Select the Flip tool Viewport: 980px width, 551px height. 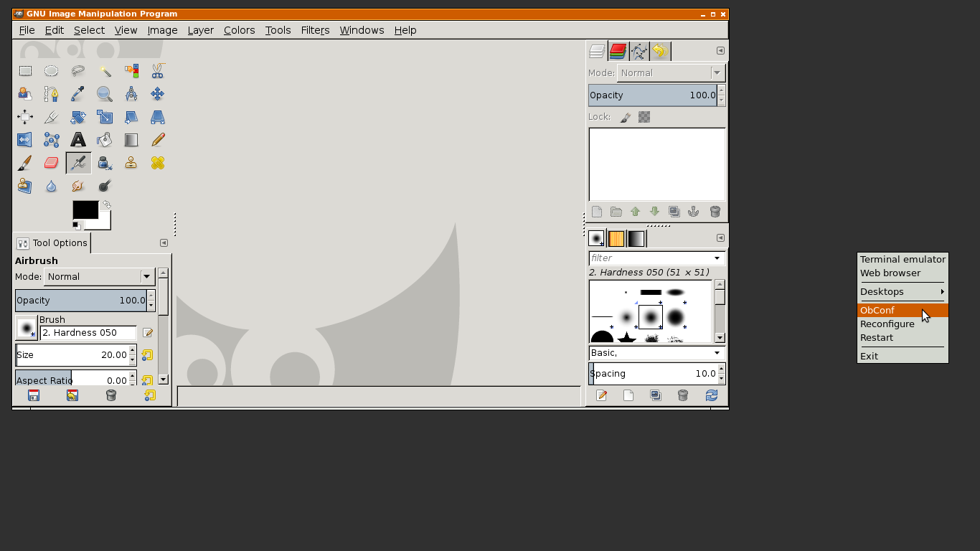pyautogui.click(x=25, y=140)
